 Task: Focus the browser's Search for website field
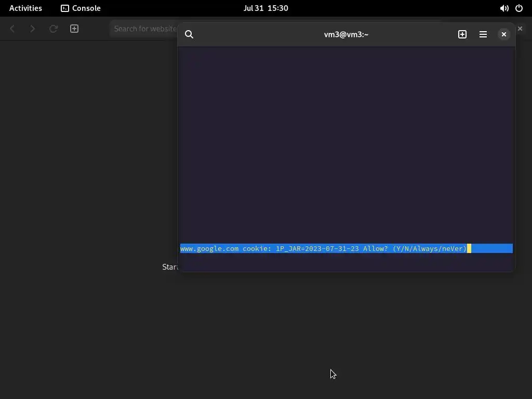(144, 29)
